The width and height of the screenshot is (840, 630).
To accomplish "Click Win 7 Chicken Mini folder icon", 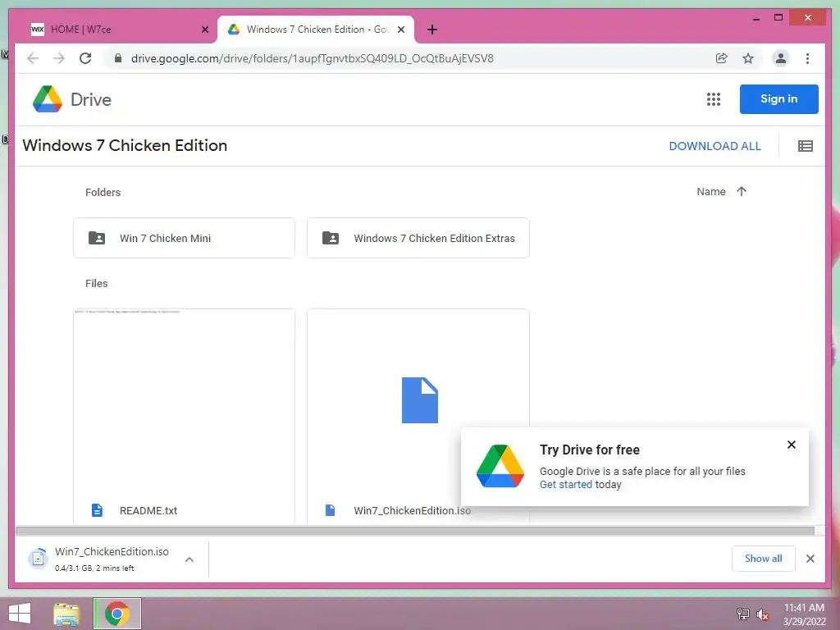I will pyautogui.click(x=97, y=238).
